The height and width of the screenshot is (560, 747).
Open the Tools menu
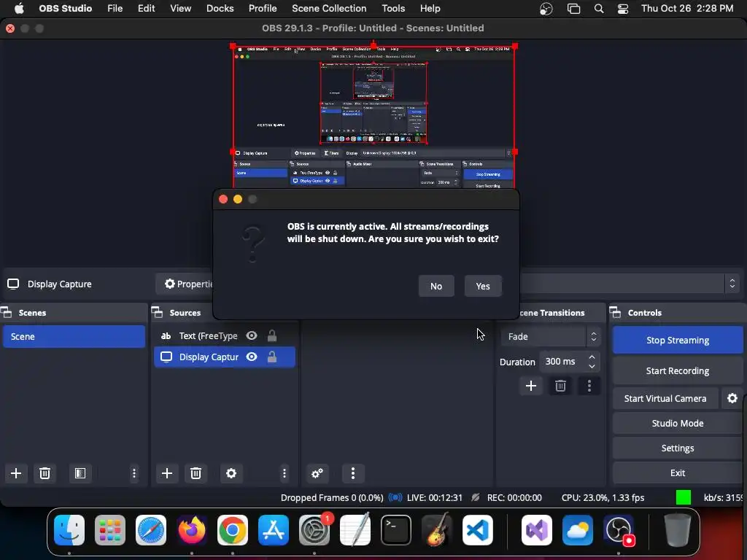[x=393, y=9]
